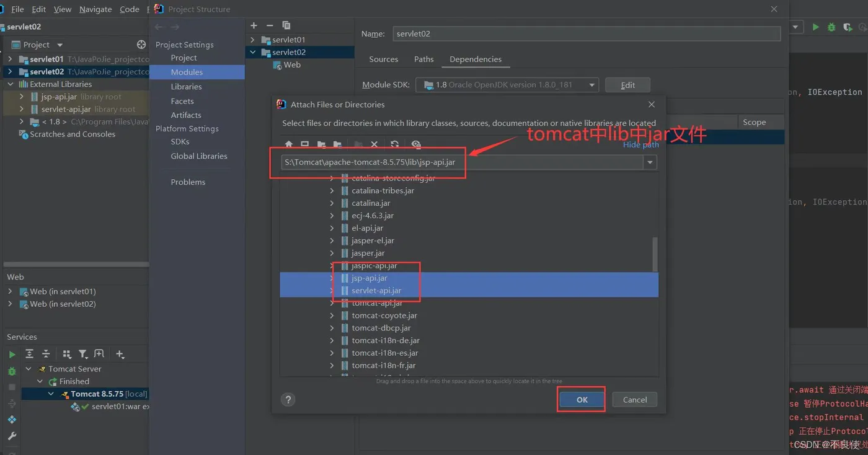
Task: Expand tomcat-dbcp.jar in the file tree
Action: point(332,328)
